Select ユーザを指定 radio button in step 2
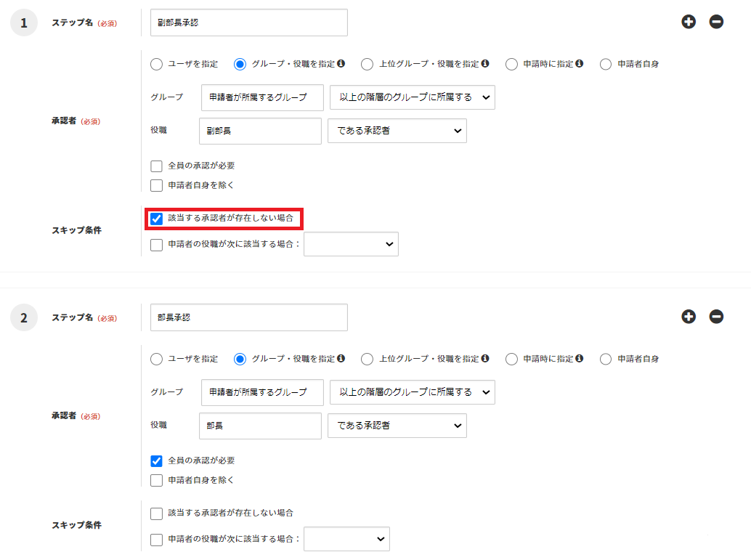Screen dimensions: 751x560 156,358
